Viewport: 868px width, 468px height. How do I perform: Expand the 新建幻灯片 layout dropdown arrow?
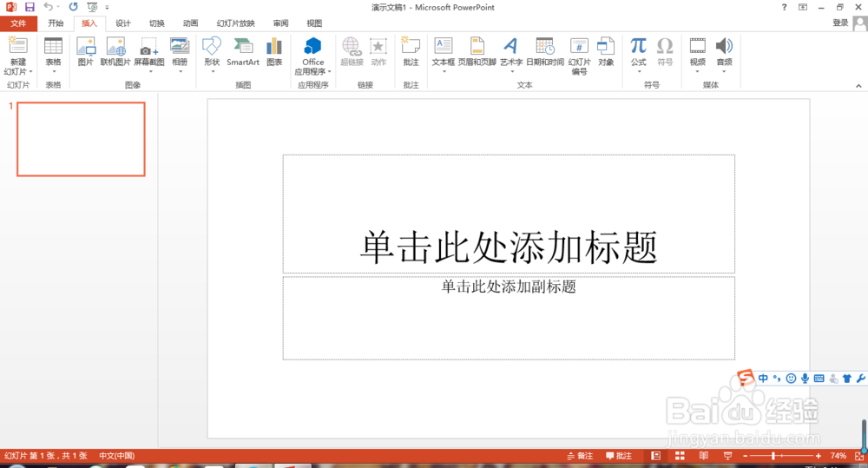pos(31,71)
